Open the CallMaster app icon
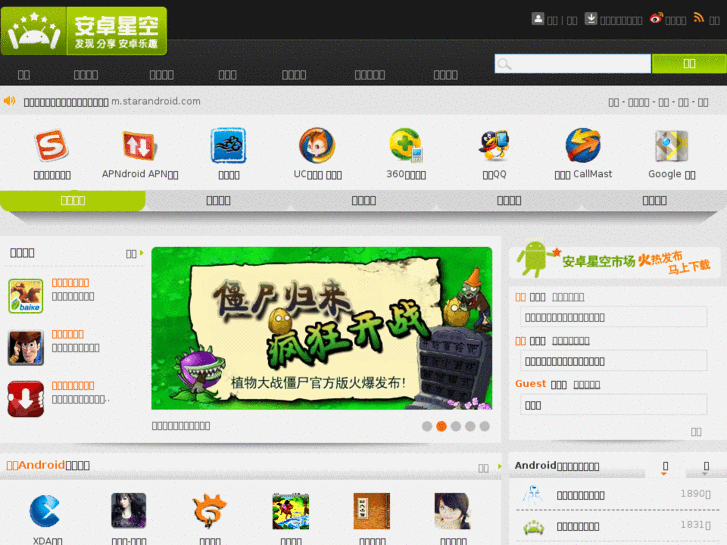The height and width of the screenshot is (545, 727). point(583,145)
